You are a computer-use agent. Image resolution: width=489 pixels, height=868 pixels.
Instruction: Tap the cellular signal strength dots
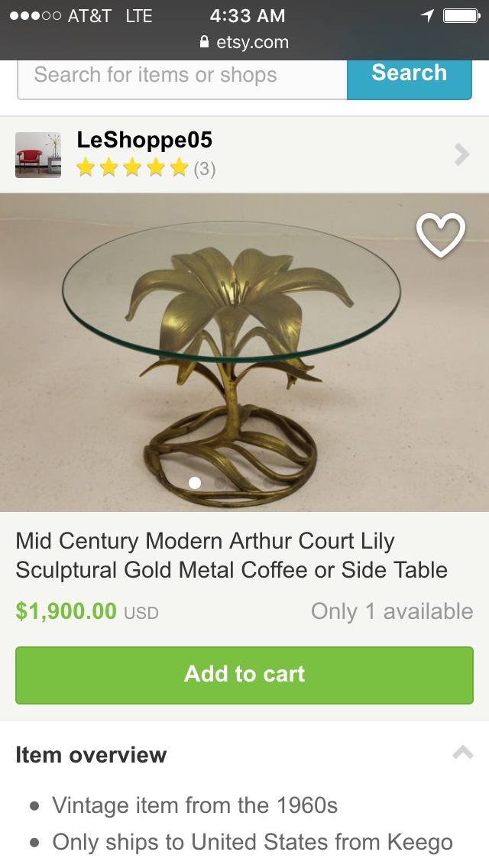35,15
